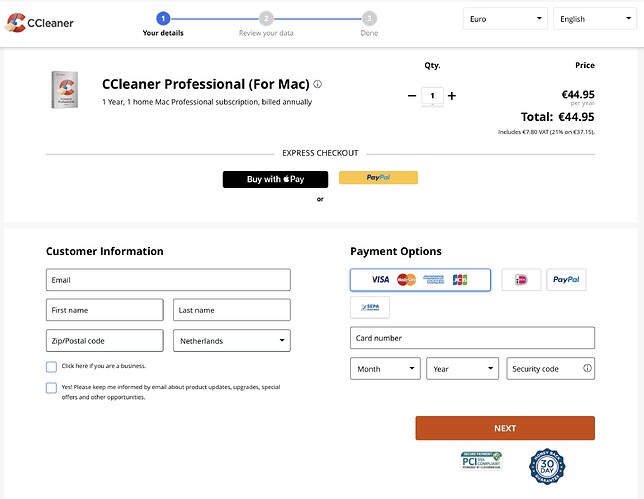Choose SEPA direct debit payment

[369, 308]
